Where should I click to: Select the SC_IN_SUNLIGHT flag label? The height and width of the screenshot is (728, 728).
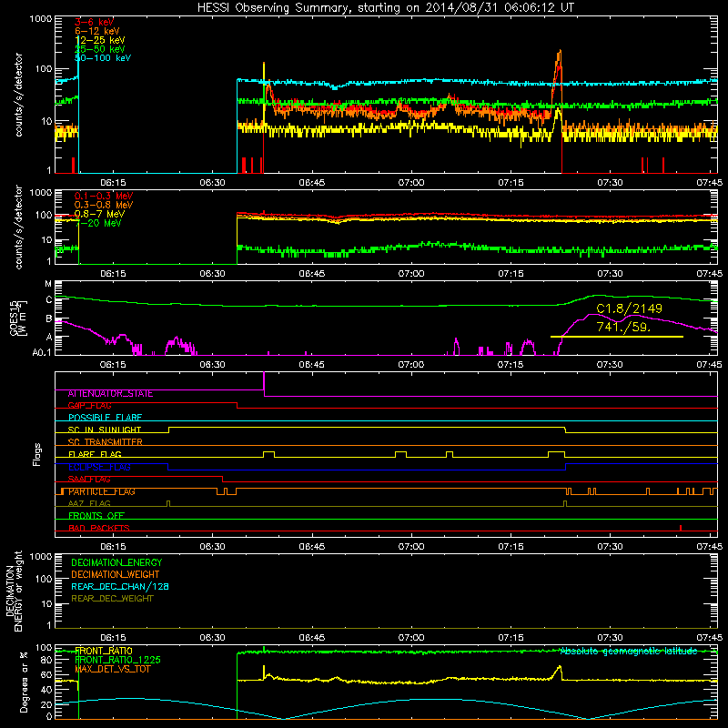pos(105,430)
